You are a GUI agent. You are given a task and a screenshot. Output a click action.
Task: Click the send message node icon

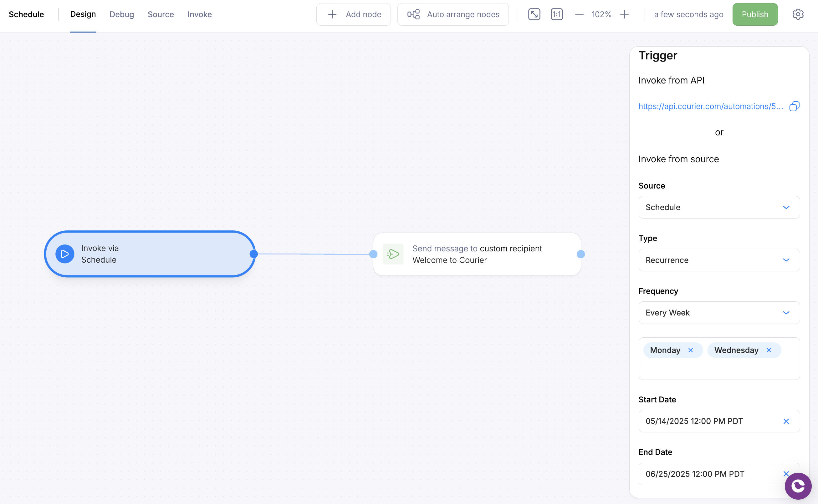coord(393,254)
